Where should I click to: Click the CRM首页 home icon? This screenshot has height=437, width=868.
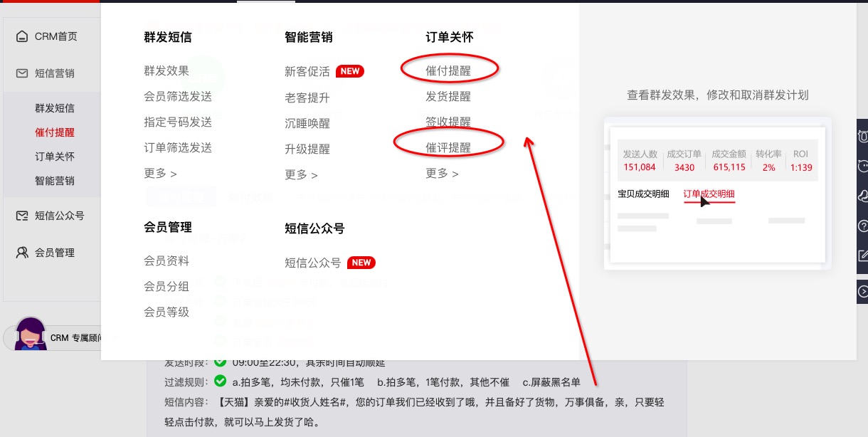[23, 36]
